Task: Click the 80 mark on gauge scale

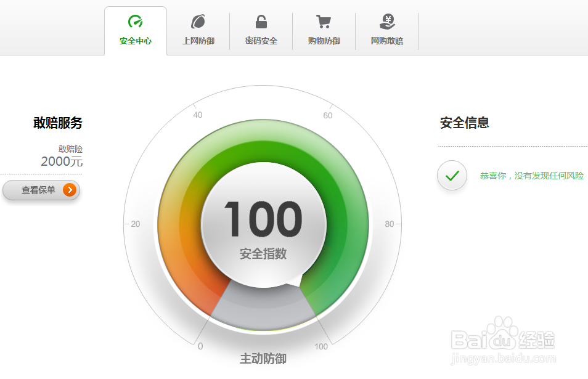Action: (x=390, y=224)
